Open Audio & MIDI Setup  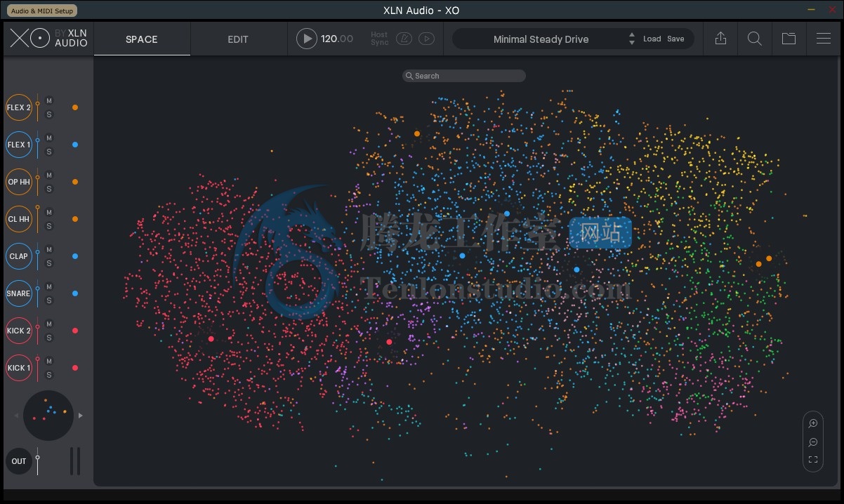pos(42,11)
